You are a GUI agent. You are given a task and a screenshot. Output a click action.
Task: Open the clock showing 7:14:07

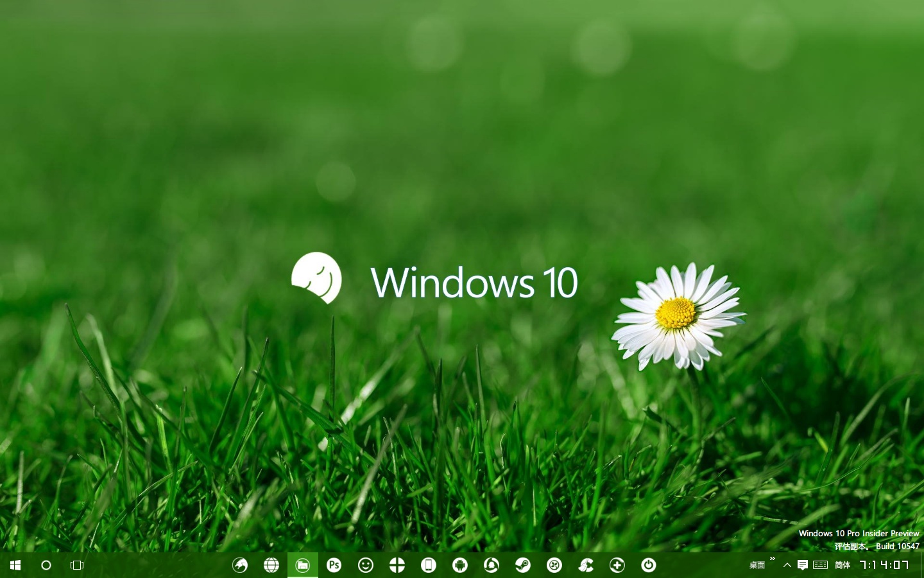884,565
